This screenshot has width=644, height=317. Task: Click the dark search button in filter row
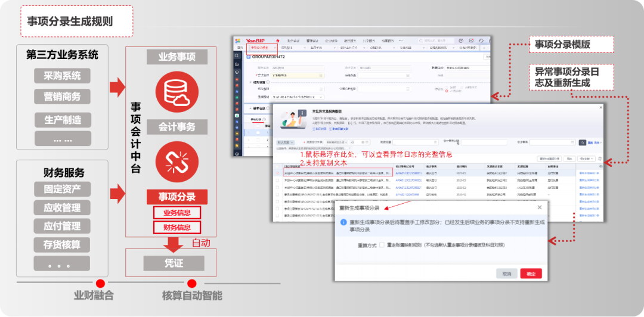tap(583, 142)
